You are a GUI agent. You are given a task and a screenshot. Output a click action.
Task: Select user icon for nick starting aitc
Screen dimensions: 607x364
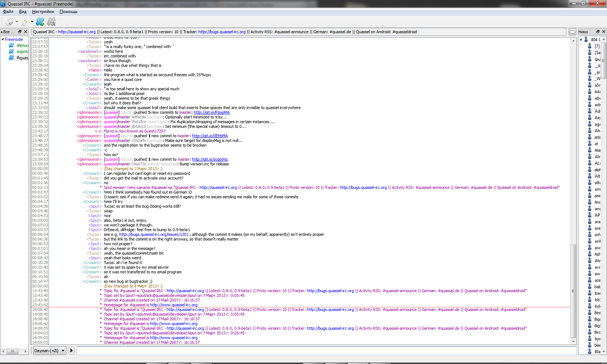pos(590,137)
